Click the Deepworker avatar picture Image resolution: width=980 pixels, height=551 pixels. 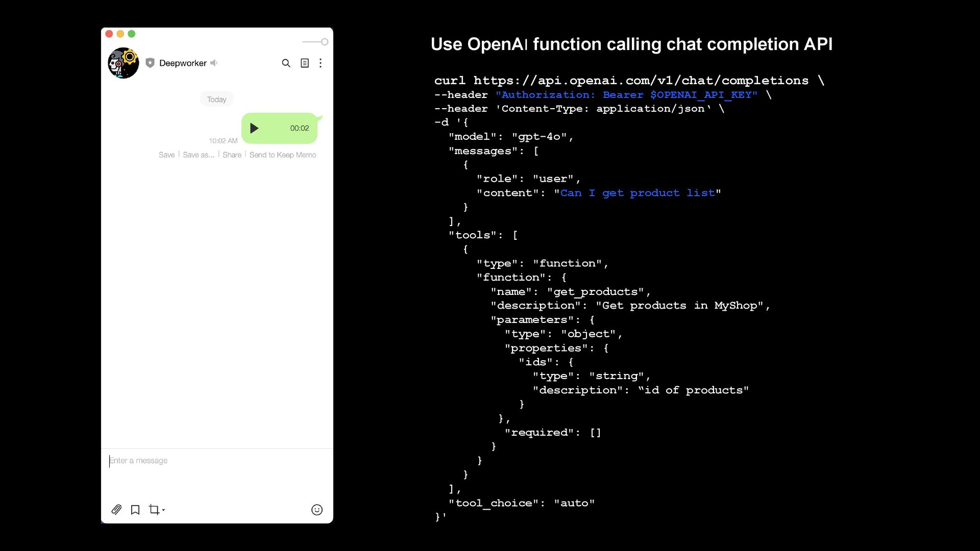click(x=124, y=63)
